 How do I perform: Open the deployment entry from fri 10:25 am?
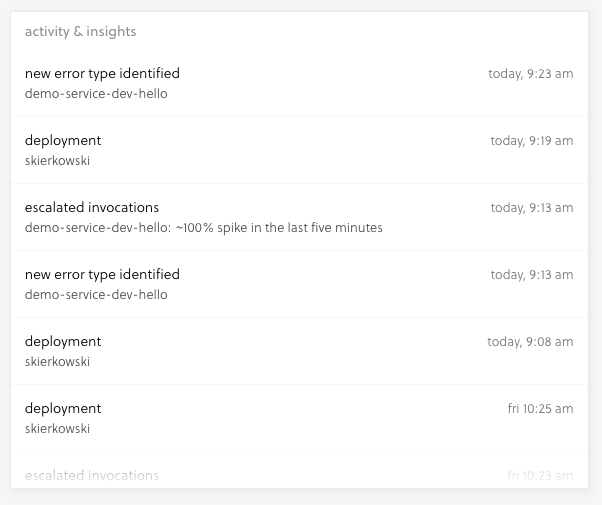63,408
